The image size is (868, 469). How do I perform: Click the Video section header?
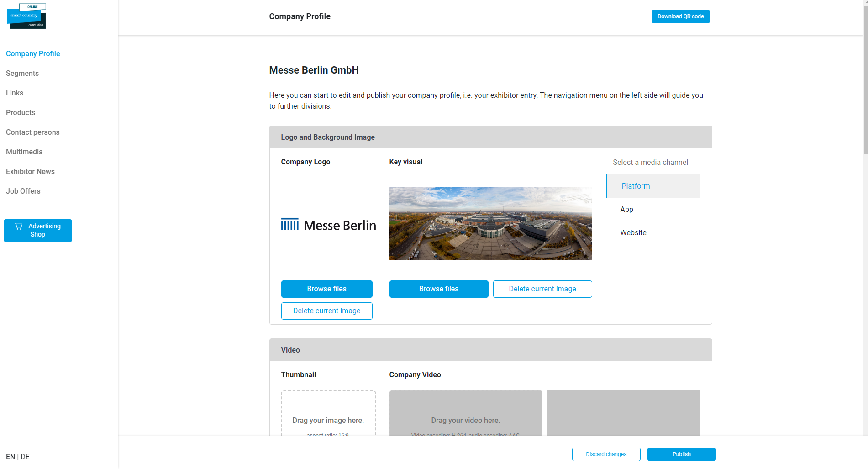[491, 350]
